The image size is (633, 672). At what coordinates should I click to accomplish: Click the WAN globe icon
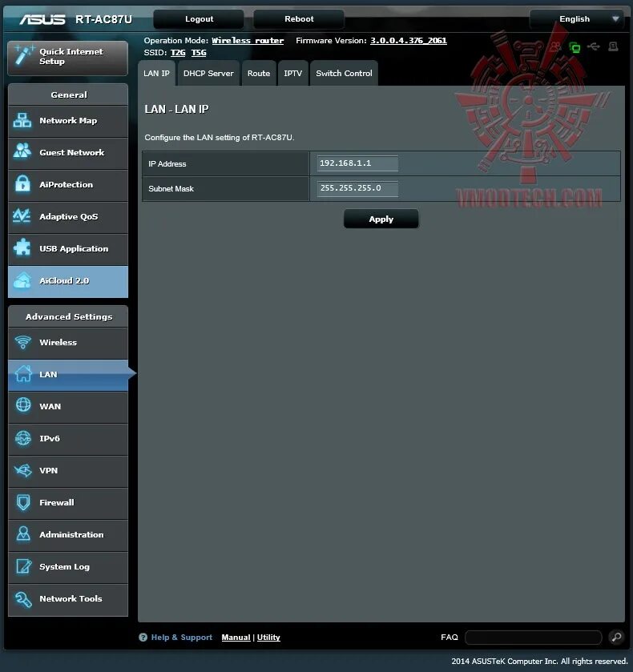point(23,405)
